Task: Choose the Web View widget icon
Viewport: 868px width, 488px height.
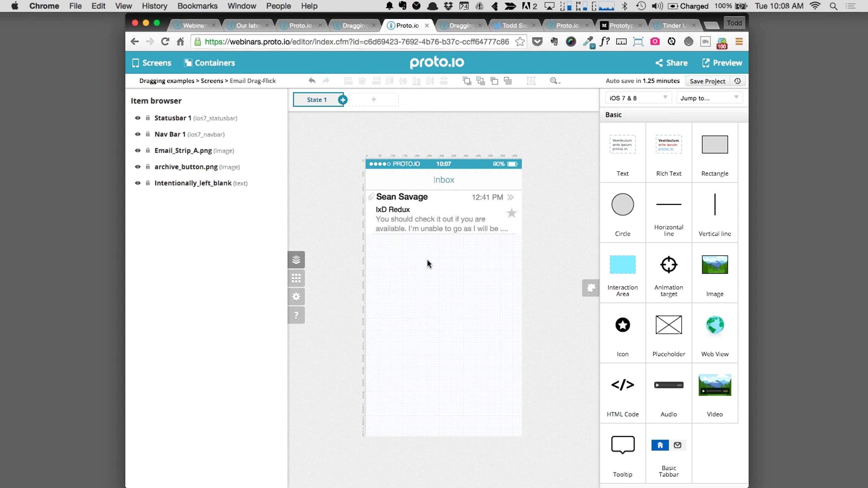Action: [x=715, y=325]
